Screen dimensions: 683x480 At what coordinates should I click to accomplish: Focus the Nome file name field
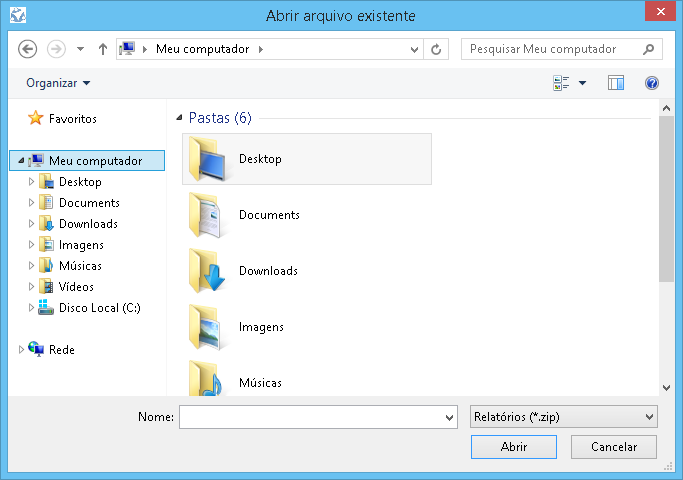(318, 417)
